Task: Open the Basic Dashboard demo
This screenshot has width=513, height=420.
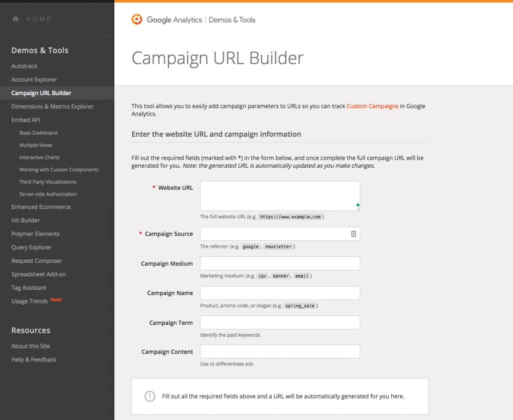Action: pyautogui.click(x=38, y=133)
